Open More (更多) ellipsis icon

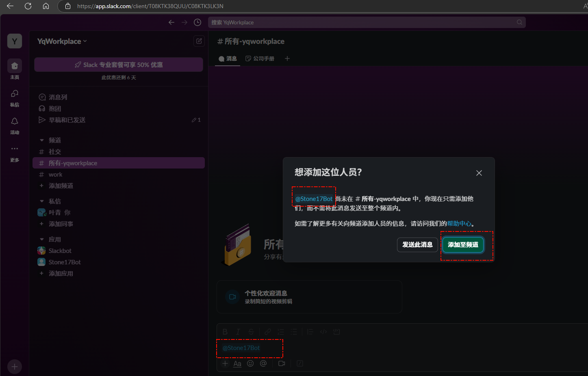tap(15, 153)
